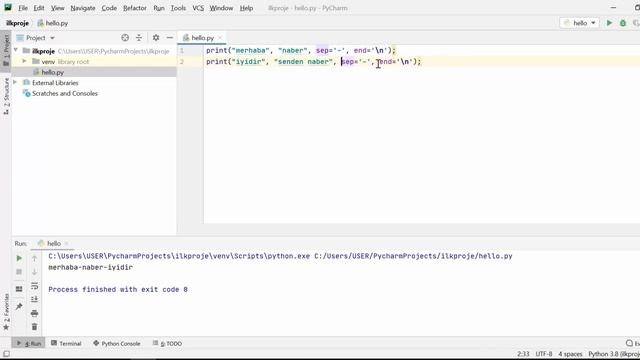Image resolution: width=640 pixels, height=360 pixels.
Task: Click the External Libraries label
Action: click(55, 83)
